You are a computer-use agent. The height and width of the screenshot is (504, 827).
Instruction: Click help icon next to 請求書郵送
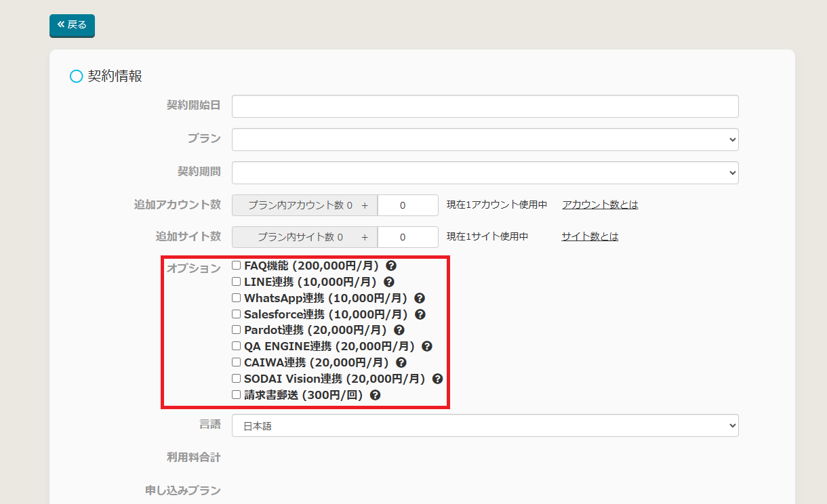coord(376,395)
